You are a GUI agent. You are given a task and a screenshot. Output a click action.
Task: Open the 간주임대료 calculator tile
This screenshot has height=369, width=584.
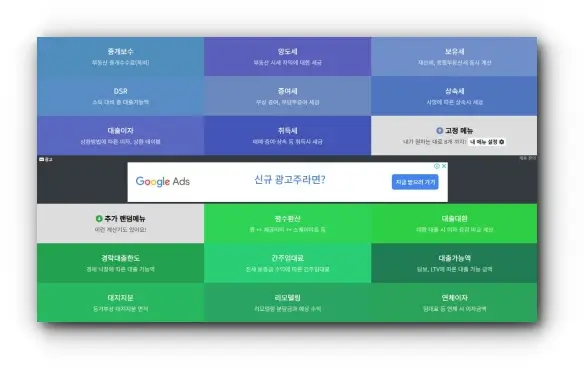[287, 263]
